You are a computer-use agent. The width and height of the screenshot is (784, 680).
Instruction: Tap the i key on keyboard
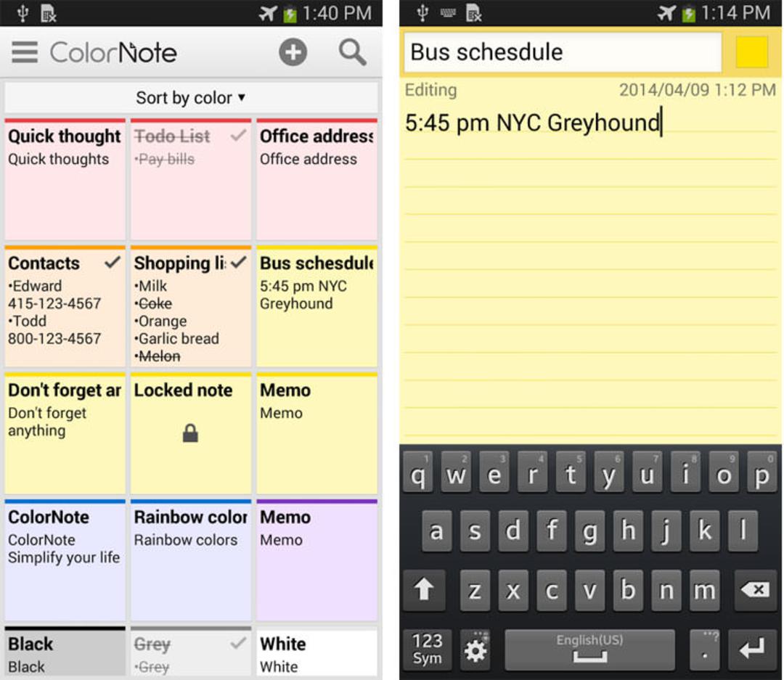685,472
